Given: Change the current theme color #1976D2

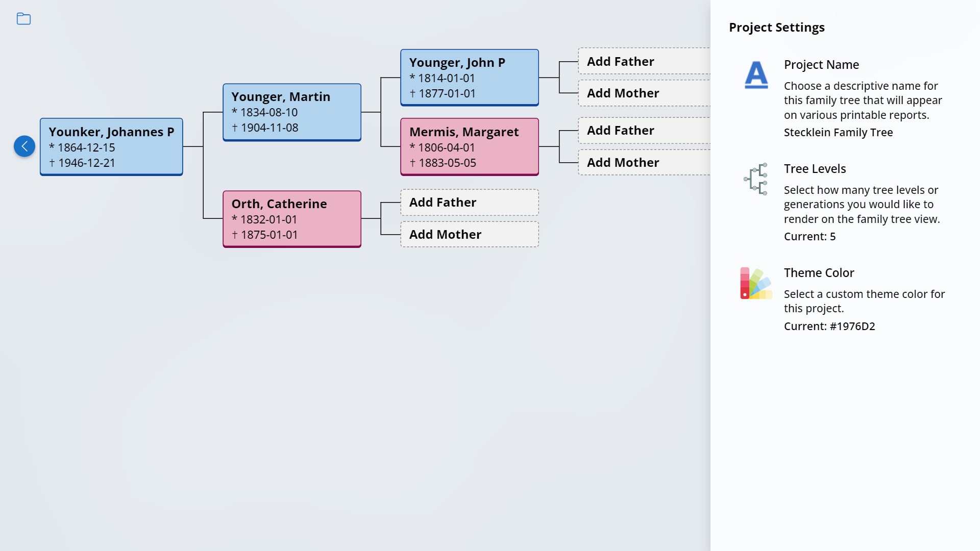Looking at the screenshot, I should [829, 326].
